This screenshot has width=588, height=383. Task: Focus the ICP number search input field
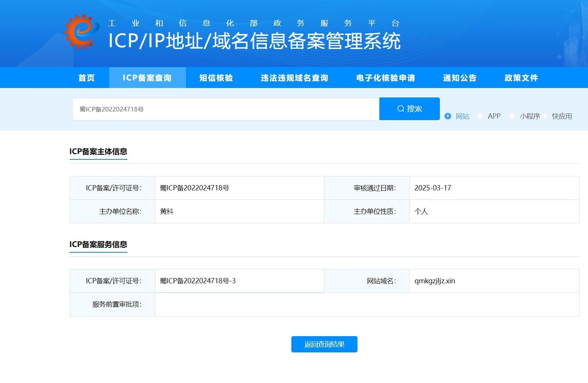pyautogui.click(x=226, y=109)
